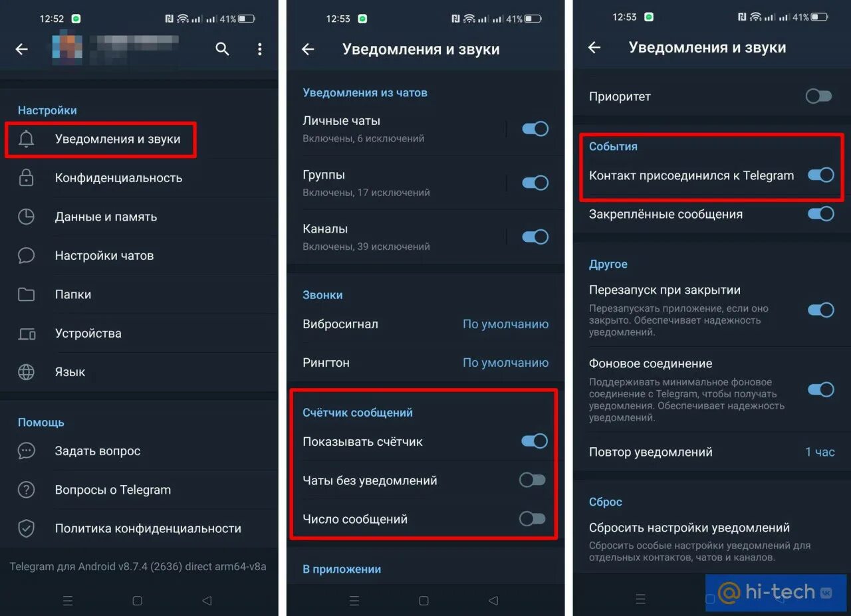Tap the blurred profile avatar thumbnail
The height and width of the screenshot is (616, 851).
67,49
